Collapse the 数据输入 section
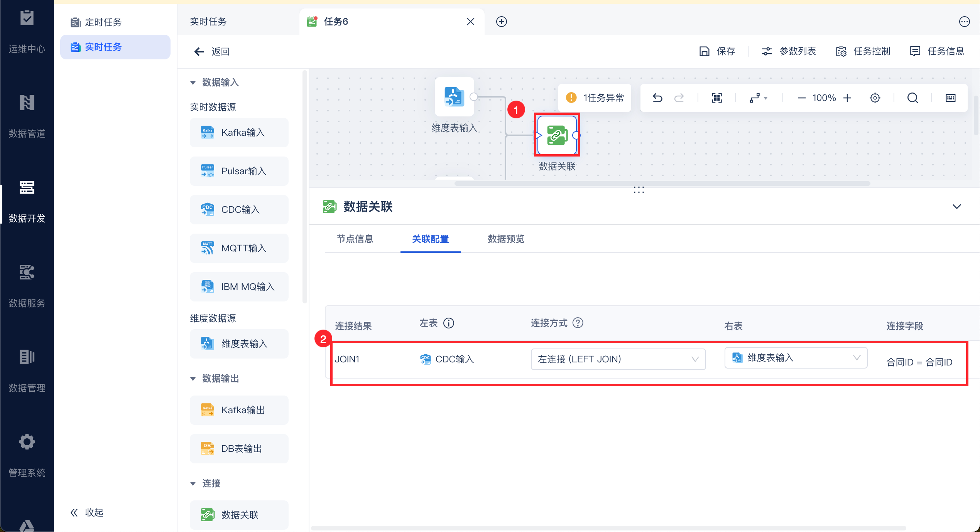 coord(193,82)
